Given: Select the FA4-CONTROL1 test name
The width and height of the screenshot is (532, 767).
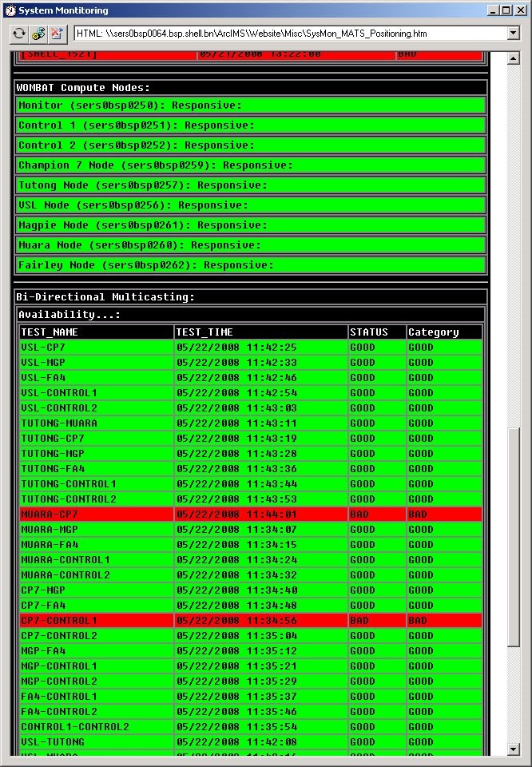Looking at the screenshot, I should [59, 696].
